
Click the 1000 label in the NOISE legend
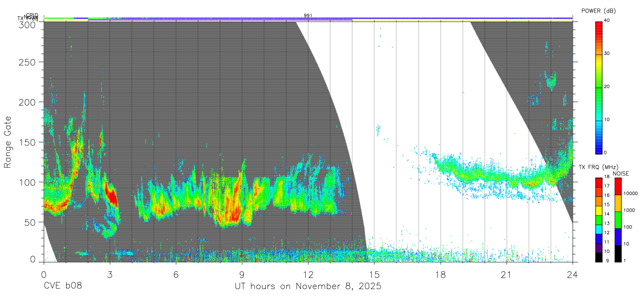pyautogui.click(x=628, y=210)
